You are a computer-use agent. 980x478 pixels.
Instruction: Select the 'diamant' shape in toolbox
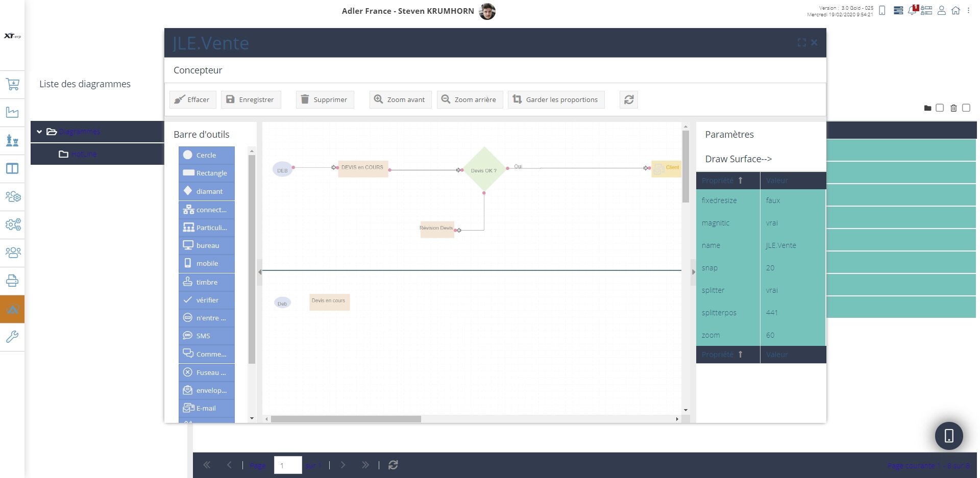pyautogui.click(x=207, y=191)
